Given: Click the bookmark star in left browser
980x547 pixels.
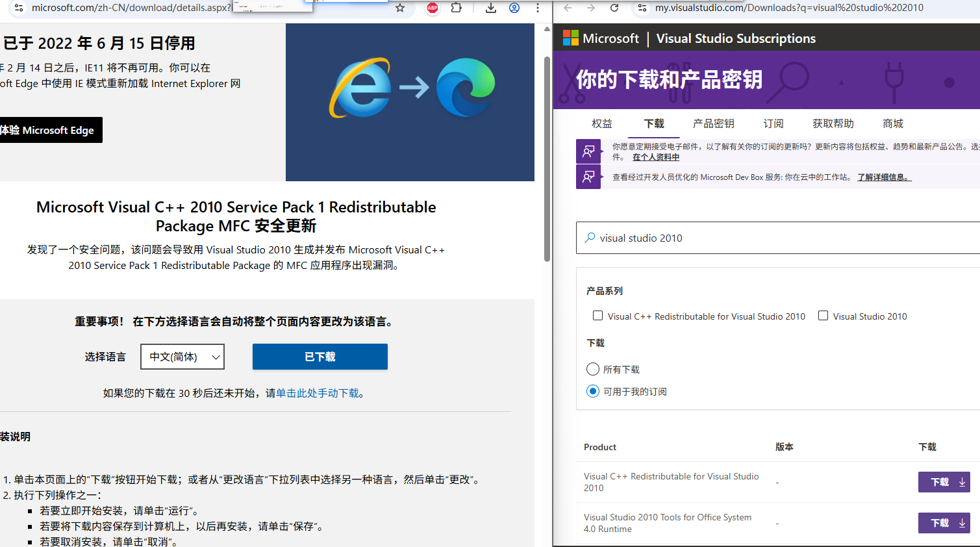Looking at the screenshot, I should tap(400, 8).
